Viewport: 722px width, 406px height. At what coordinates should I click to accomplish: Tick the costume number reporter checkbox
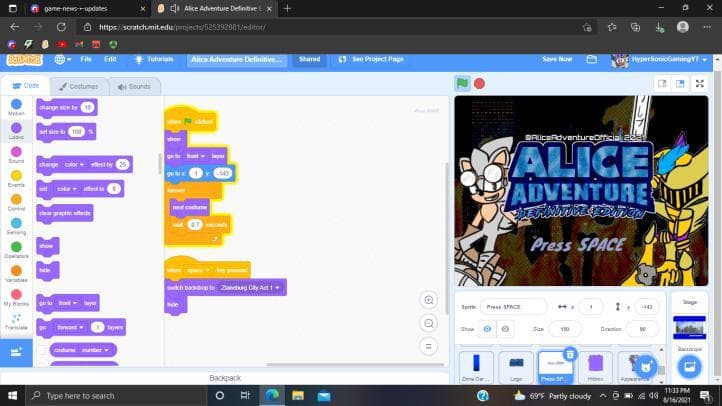(42, 350)
